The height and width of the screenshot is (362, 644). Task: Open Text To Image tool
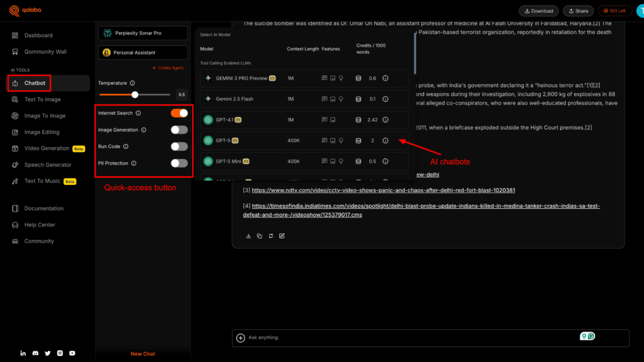tap(42, 99)
